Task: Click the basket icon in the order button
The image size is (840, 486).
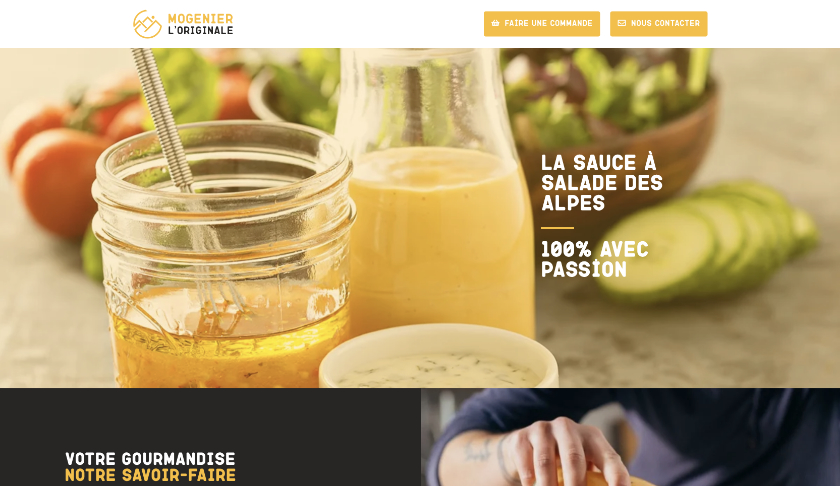Action: tap(496, 24)
